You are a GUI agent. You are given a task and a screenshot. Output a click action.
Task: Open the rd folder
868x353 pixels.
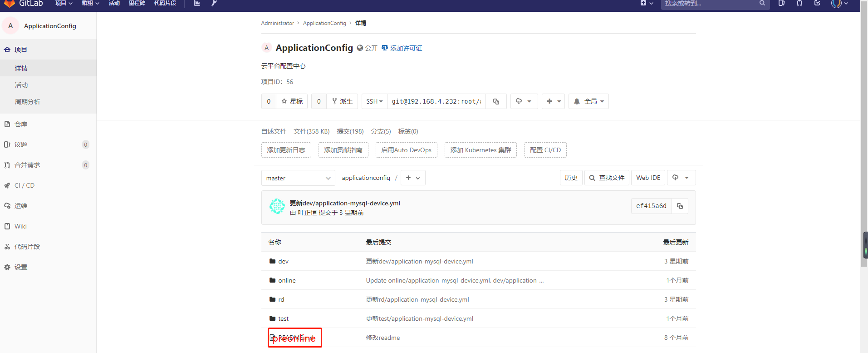[x=281, y=300]
